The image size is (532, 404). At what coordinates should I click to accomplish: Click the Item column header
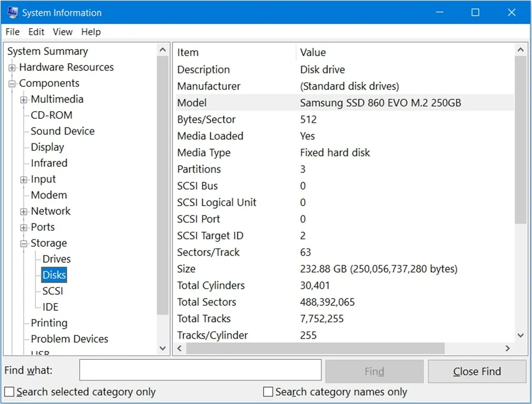pyautogui.click(x=236, y=52)
